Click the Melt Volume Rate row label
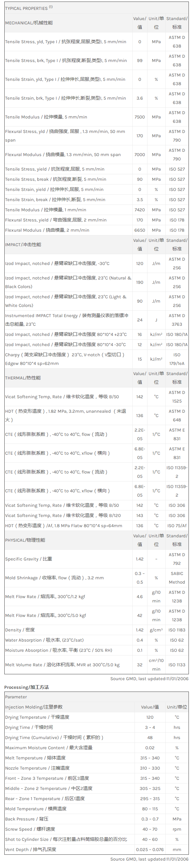The width and height of the screenshot is (191, 868). pos(62,665)
